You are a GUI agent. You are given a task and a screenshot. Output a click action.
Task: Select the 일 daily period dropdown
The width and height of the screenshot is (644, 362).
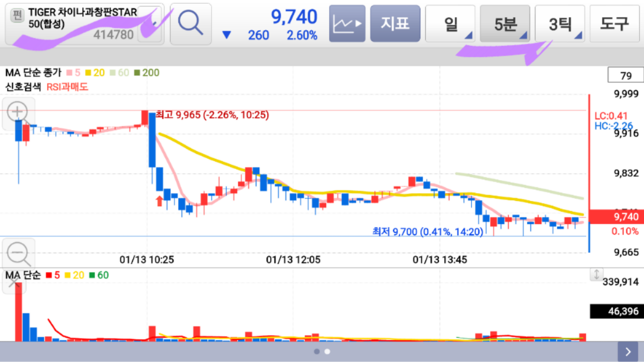pyautogui.click(x=450, y=24)
